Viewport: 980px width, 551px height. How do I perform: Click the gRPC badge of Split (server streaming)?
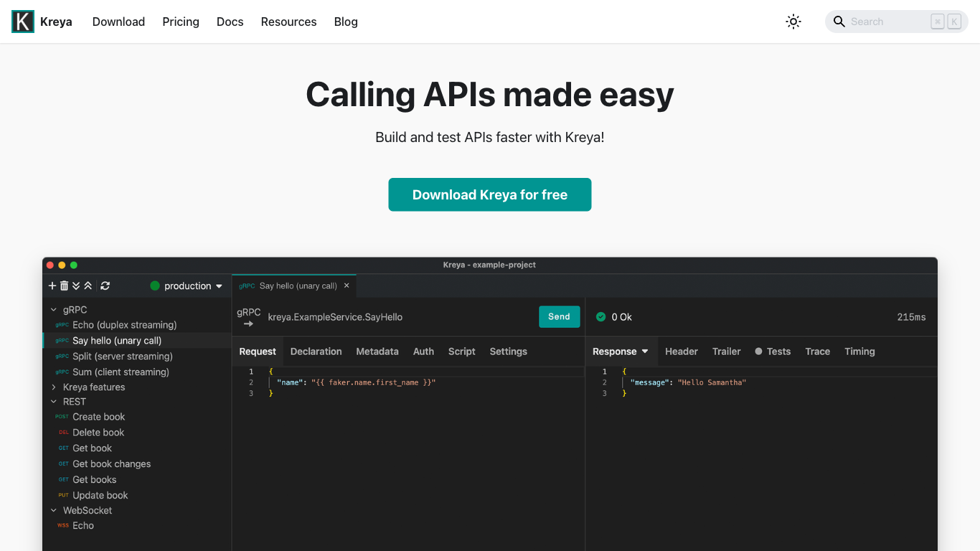point(62,357)
